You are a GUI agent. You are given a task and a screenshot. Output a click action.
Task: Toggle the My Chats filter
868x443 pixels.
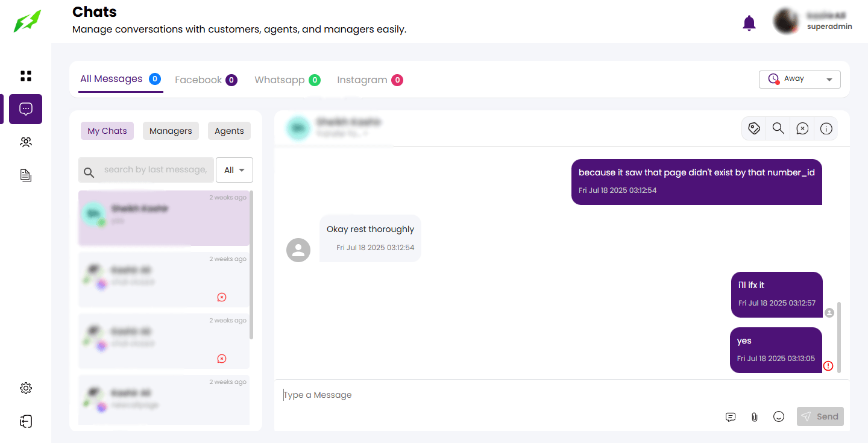107,131
